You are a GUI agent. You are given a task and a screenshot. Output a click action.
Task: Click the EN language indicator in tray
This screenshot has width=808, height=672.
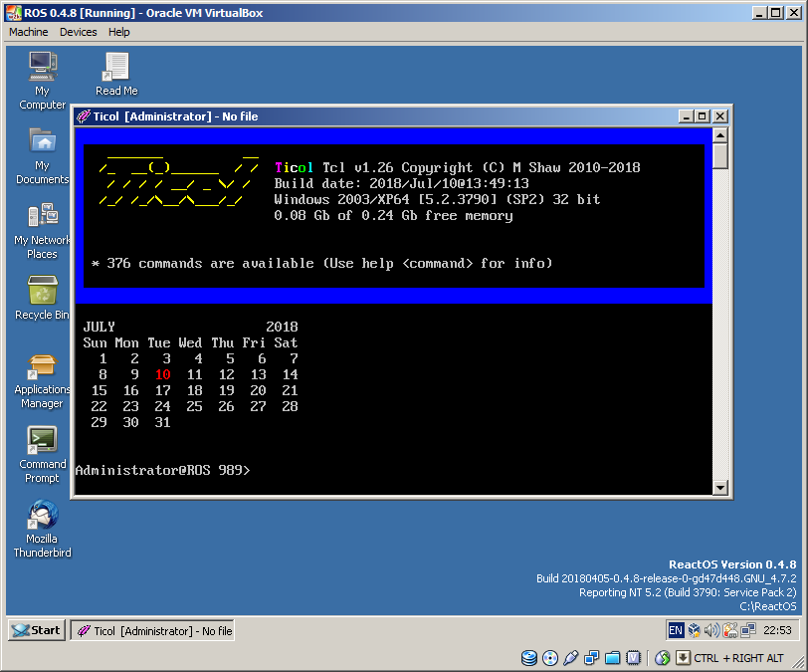coord(676,630)
